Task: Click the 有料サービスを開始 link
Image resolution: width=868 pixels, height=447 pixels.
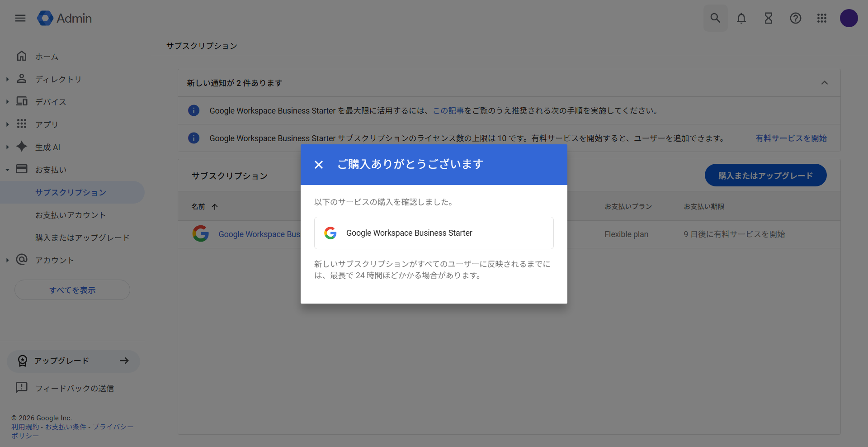Action: coord(791,138)
